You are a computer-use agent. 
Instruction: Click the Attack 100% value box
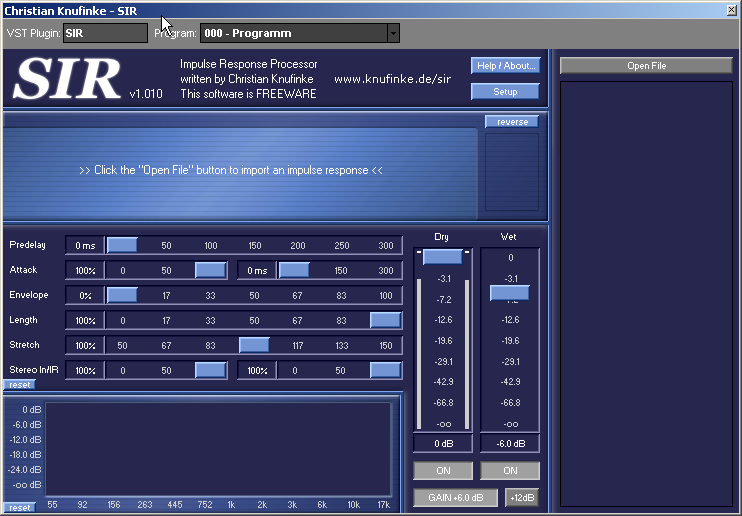pyautogui.click(x=85, y=270)
